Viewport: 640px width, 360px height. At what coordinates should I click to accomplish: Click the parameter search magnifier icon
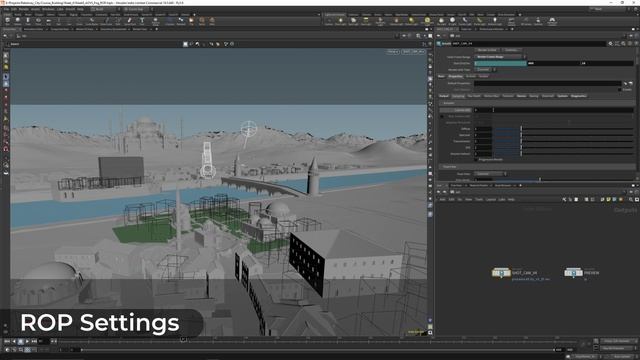(x=623, y=43)
